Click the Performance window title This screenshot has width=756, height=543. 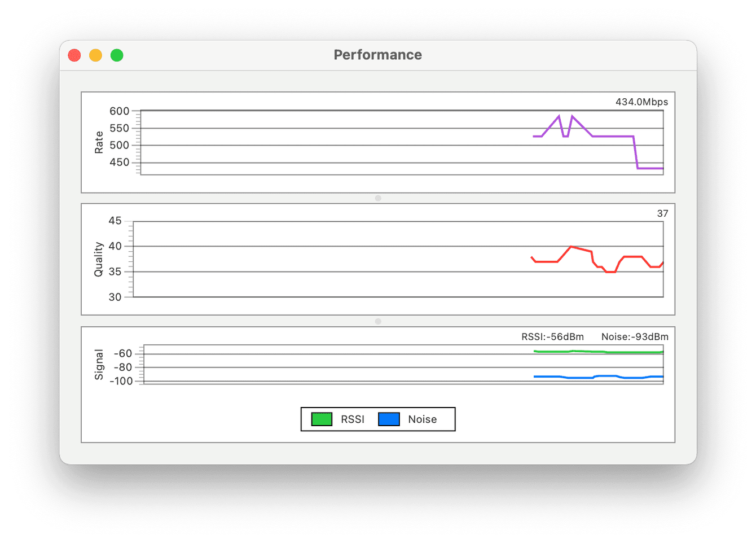pyautogui.click(x=378, y=55)
